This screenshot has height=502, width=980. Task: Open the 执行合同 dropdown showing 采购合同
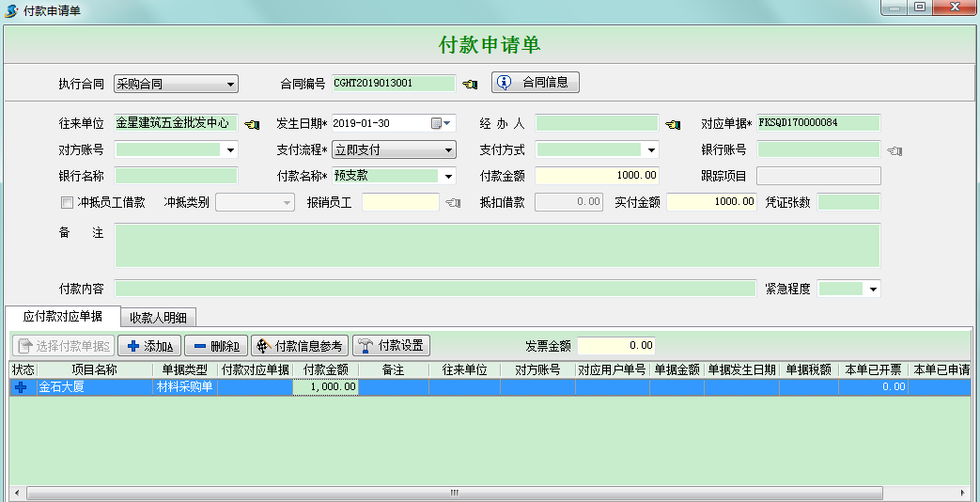[x=177, y=83]
